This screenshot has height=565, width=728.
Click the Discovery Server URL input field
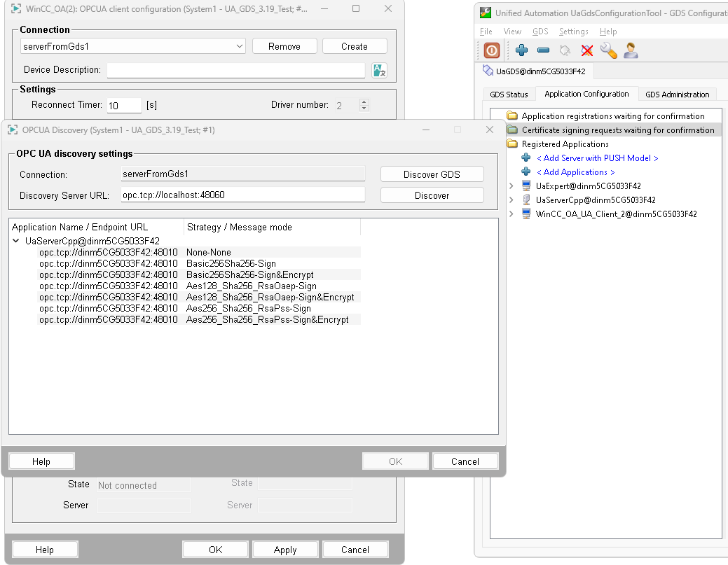pos(242,195)
